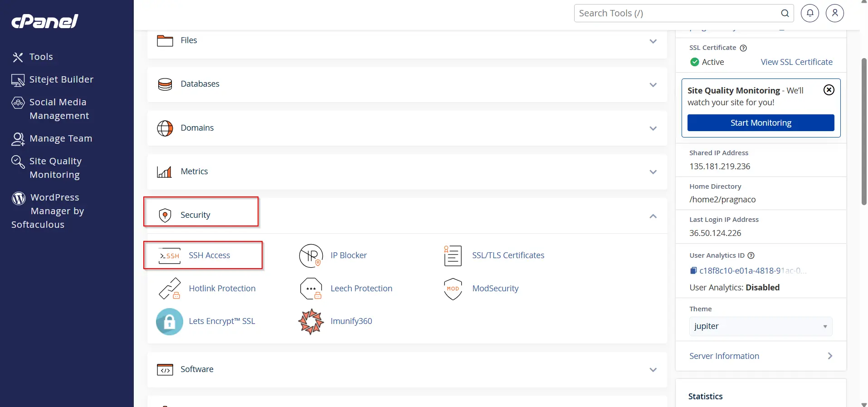Click the Domains globe icon
The height and width of the screenshot is (407, 868).
[165, 128]
